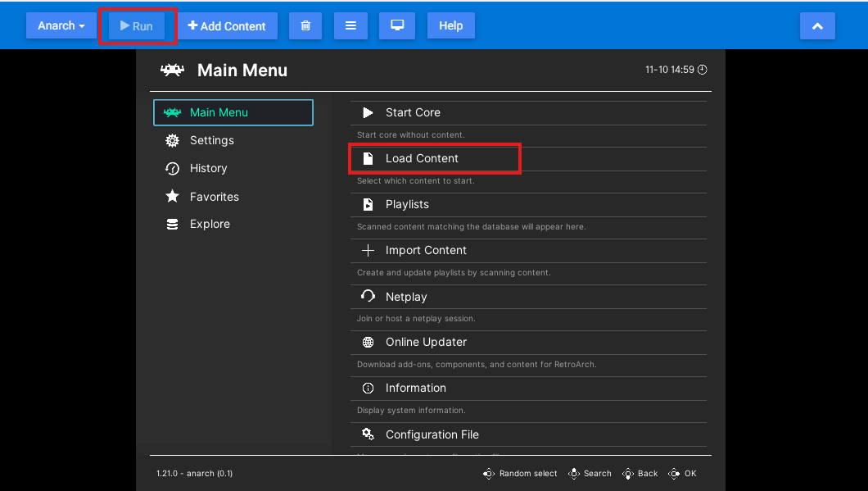Select Explore in the sidebar
This screenshot has height=491, width=868.
210,224
